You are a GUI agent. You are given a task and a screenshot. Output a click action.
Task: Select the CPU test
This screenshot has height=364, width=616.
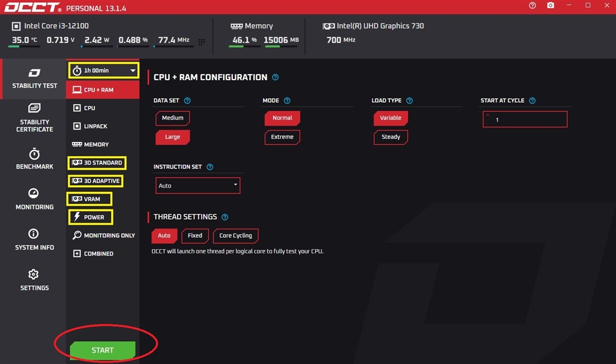click(102, 108)
